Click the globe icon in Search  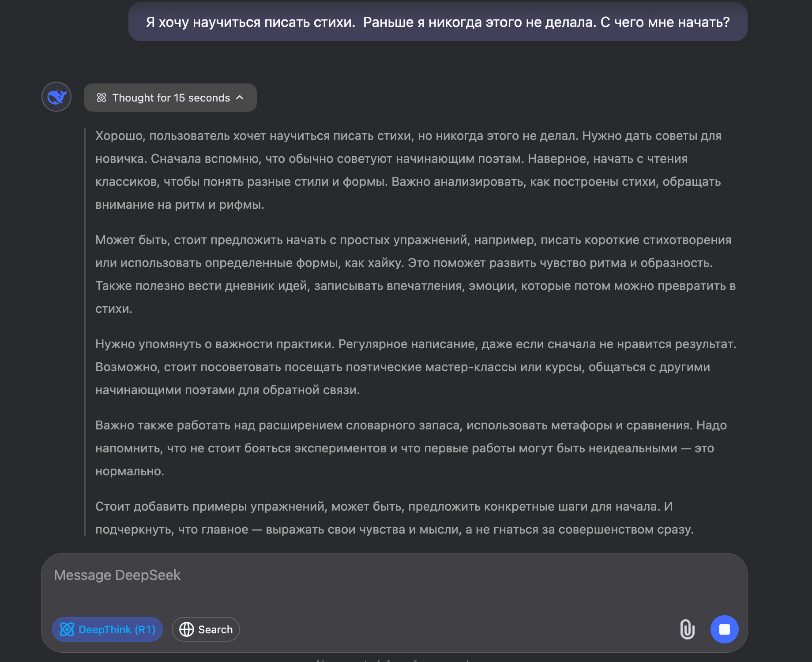point(187,629)
